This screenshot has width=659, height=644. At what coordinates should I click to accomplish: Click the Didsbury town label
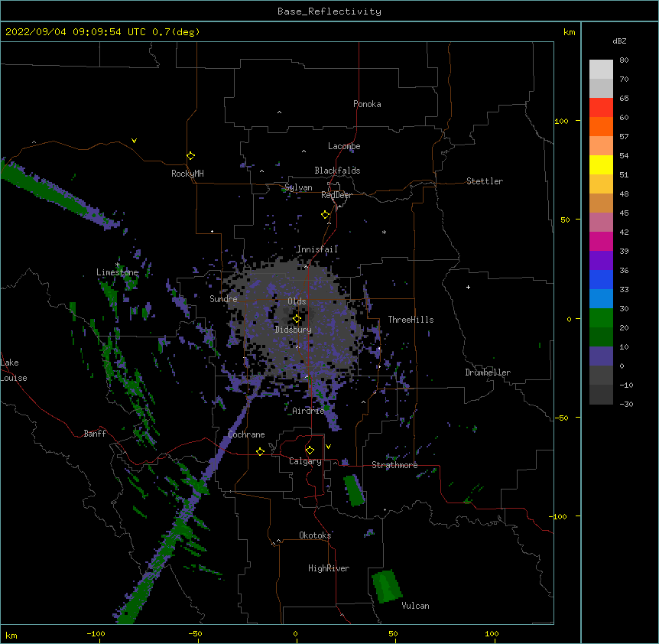pos(294,330)
